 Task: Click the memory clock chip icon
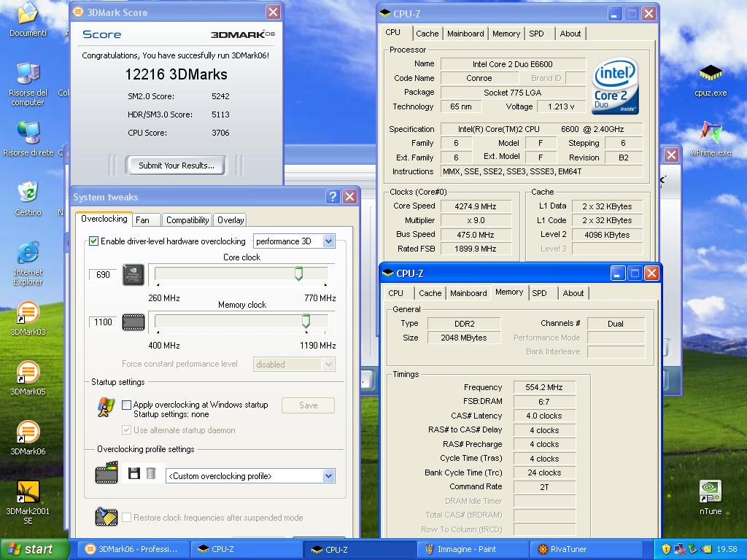(x=133, y=322)
